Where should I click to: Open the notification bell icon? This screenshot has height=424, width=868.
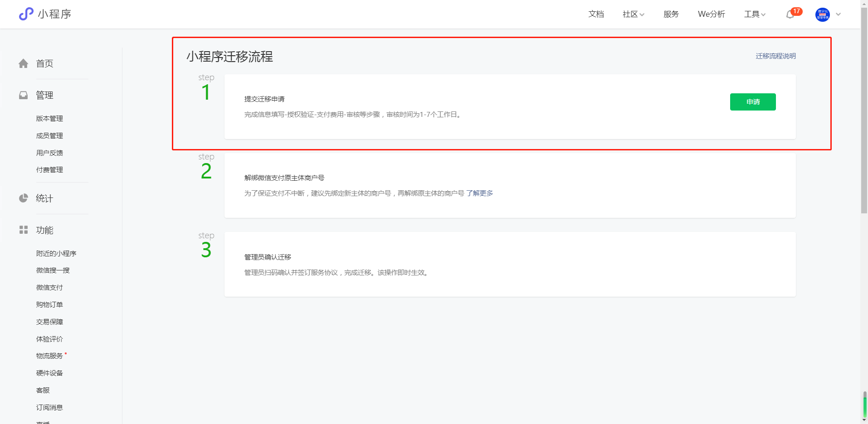point(790,14)
